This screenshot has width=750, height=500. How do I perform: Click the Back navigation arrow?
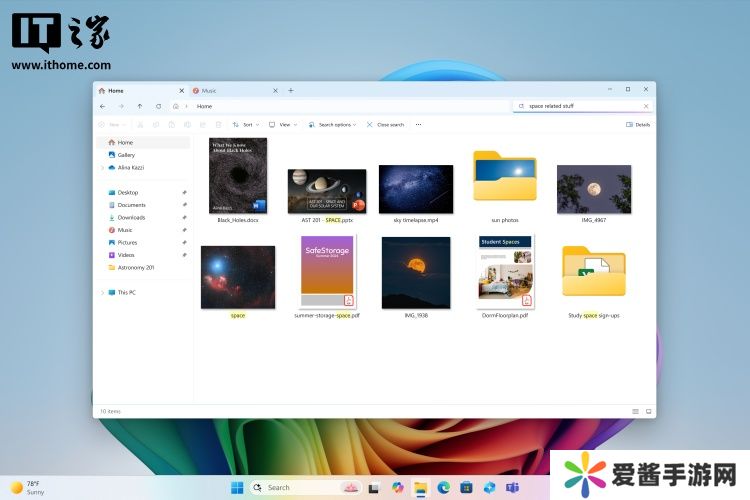pyautogui.click(x=102, y=106)
